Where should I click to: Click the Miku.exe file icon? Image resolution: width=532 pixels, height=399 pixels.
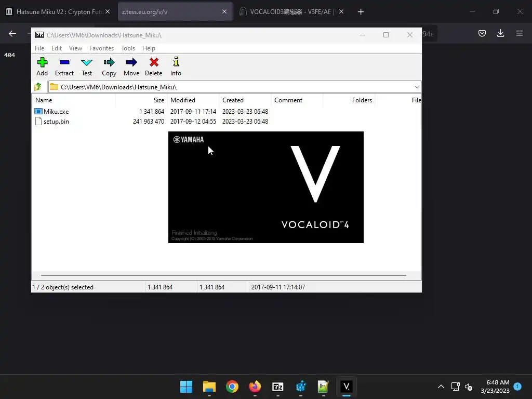coord(38,111)
